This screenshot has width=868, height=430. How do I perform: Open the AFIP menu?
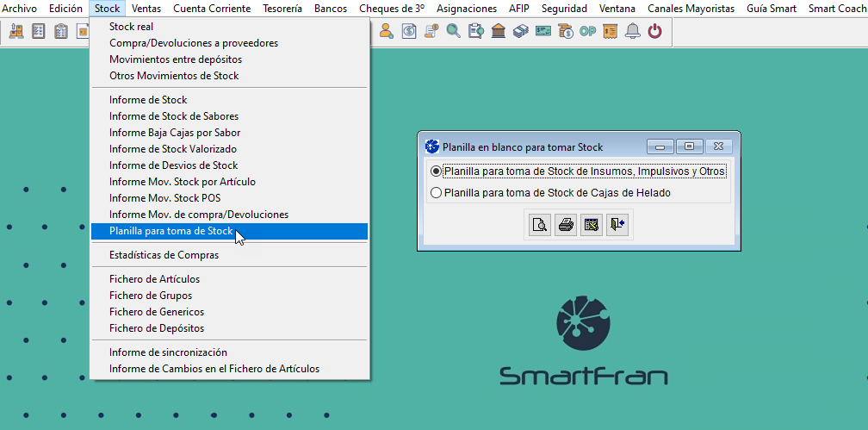[519, 9]
